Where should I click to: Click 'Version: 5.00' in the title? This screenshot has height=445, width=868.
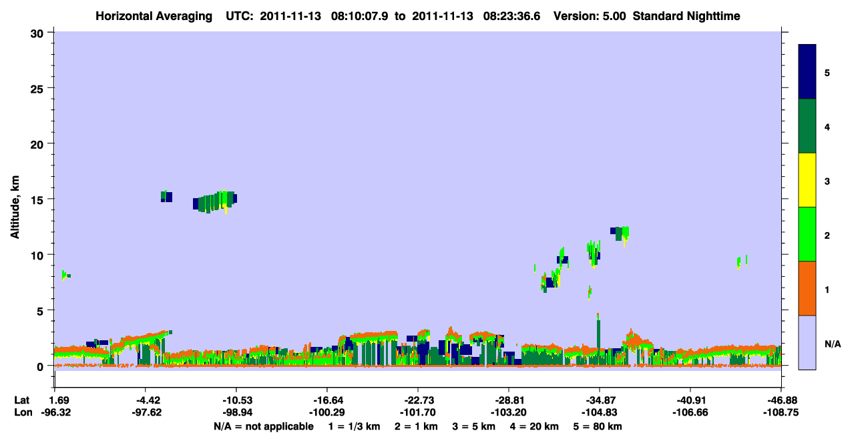point(590,16)
